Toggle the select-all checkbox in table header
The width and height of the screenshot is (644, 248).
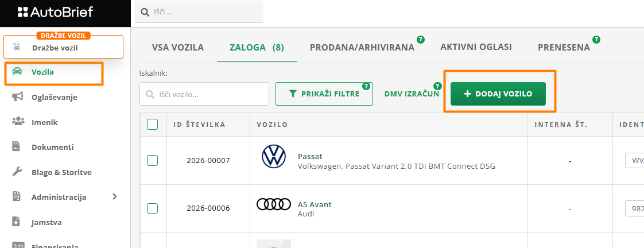pyautogui.click(x=153, y=124)
